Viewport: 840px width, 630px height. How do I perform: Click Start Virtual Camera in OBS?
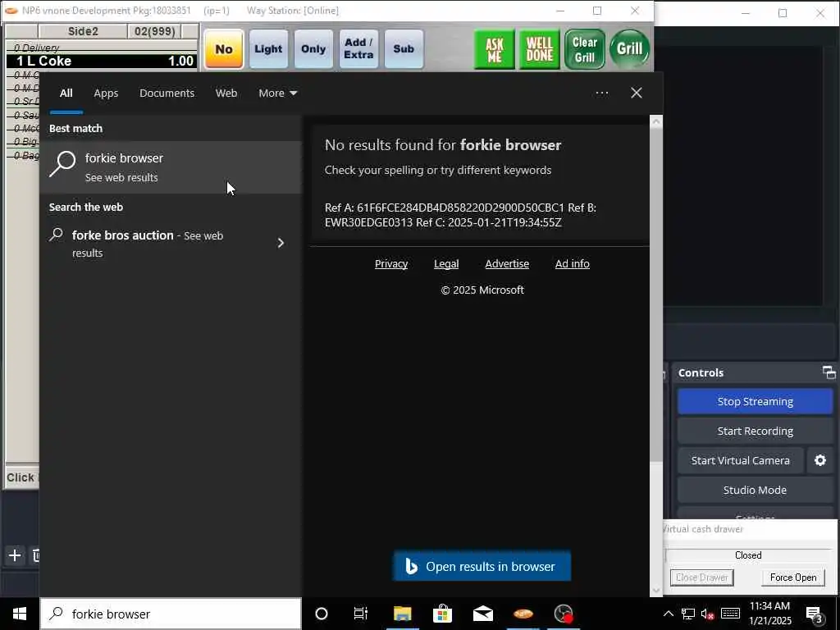tap(741, 461)
